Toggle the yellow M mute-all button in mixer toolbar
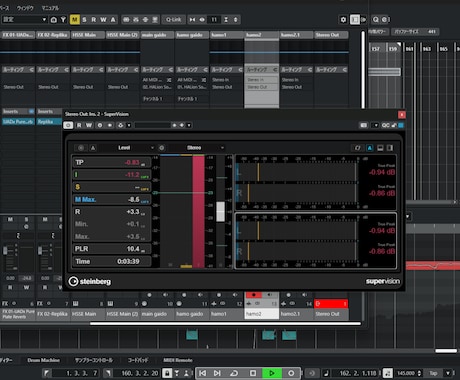The image size is (460, 380). click(x=75, y=20)
